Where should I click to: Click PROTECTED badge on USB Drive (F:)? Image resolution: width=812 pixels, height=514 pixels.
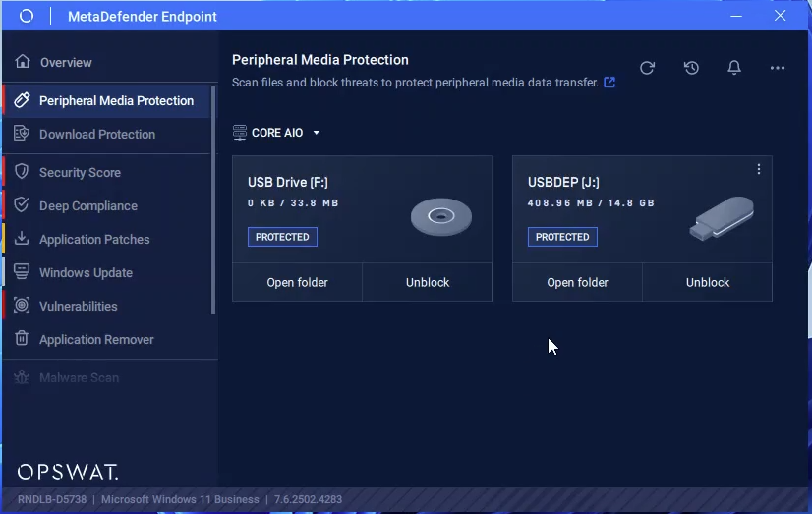(282, 237)
